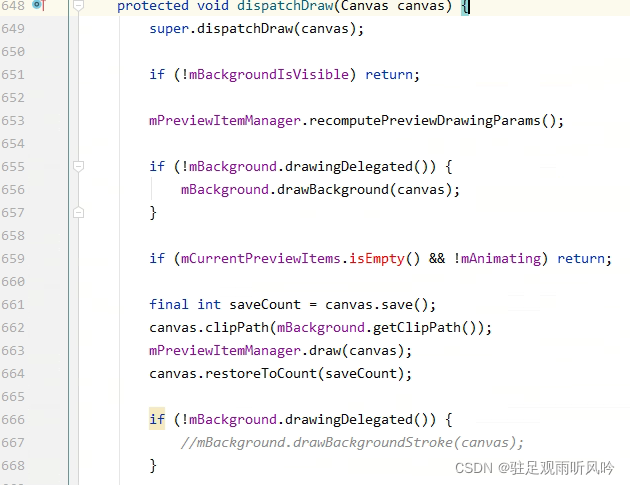
Task: Click line number 666 in the gutter
Action: coord(13,420)
